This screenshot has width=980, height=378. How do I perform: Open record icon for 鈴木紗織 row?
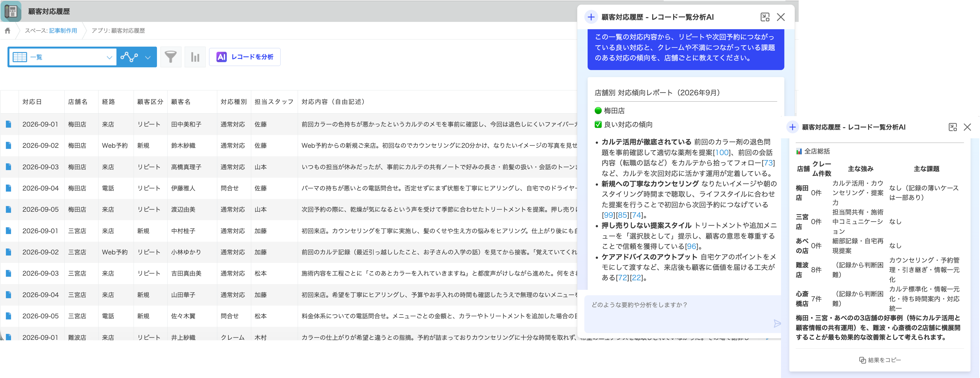coord(8,145)
